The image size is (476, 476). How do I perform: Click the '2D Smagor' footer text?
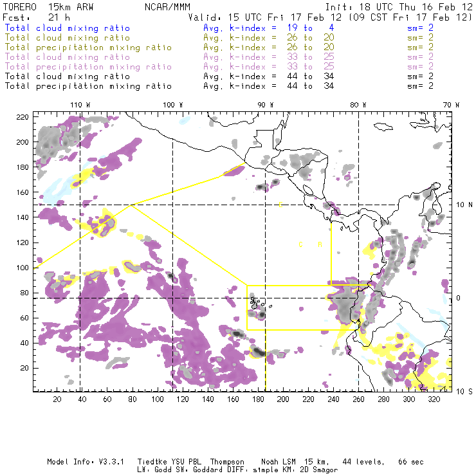pos(319,470)
